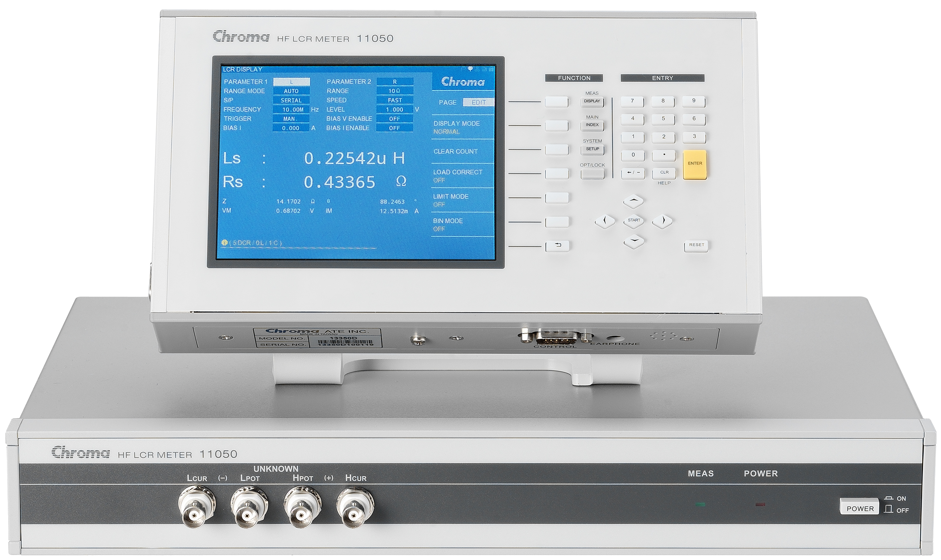941x560 pixels.
Task: Switch the S/P field showing SERIAL
Action: pyautogui.click(x=291, y=100)
